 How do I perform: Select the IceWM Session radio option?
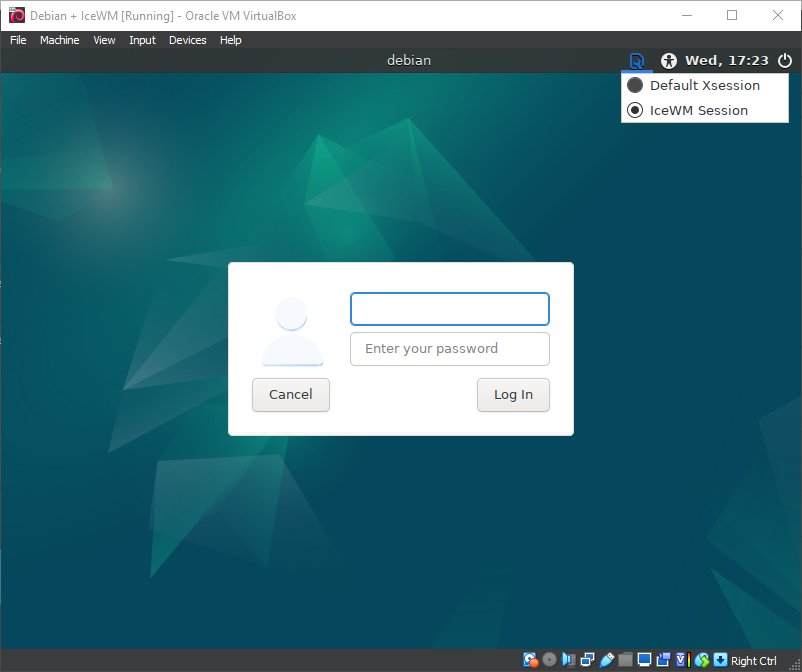635,111
